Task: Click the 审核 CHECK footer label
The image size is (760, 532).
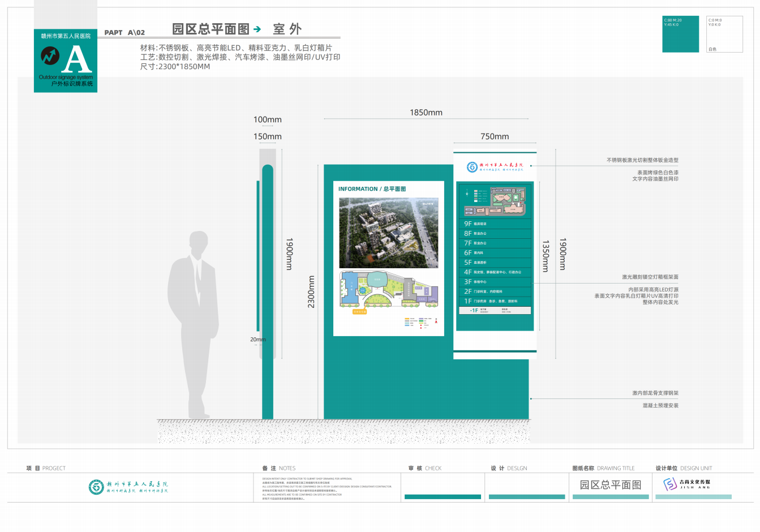Action: tap(425, 468)
